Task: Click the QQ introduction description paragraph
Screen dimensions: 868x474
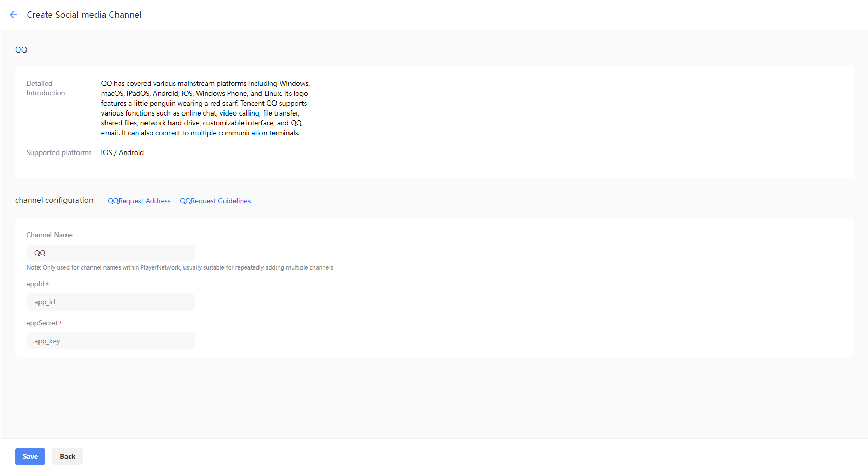Action: click(x=205, y=108)
